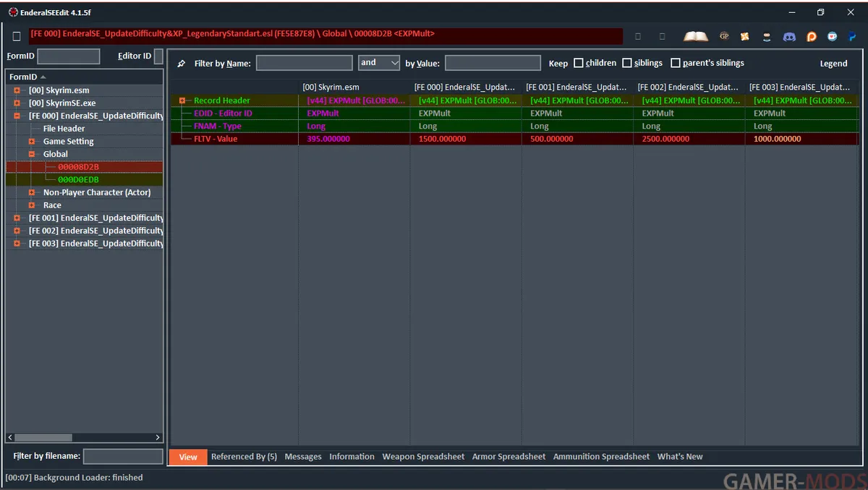Viewport: 868px width, 490px height.
Task: Open the help book icon
Action: [x=696, y=36]
